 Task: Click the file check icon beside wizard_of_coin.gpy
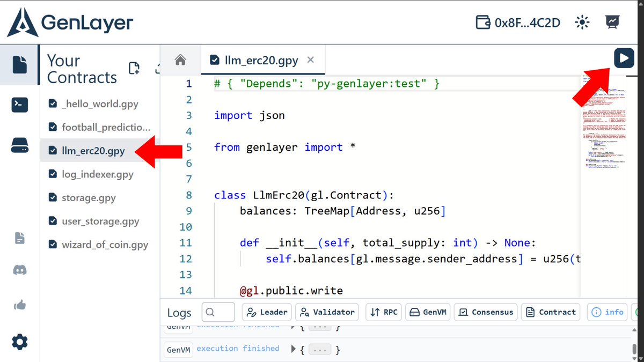pyautogui.click(x=53, y=245)
